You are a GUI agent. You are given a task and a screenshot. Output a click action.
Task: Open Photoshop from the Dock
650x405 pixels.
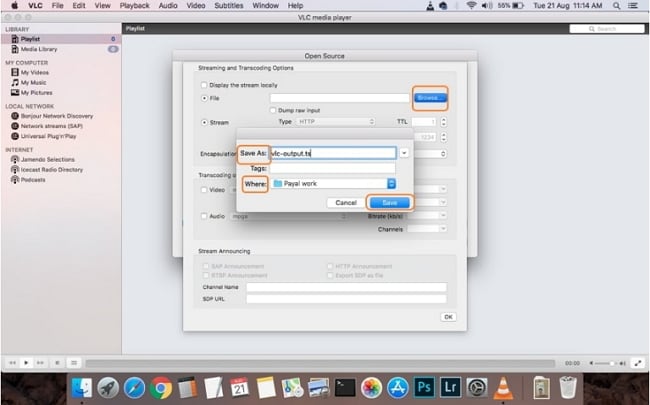click(424, 387)
